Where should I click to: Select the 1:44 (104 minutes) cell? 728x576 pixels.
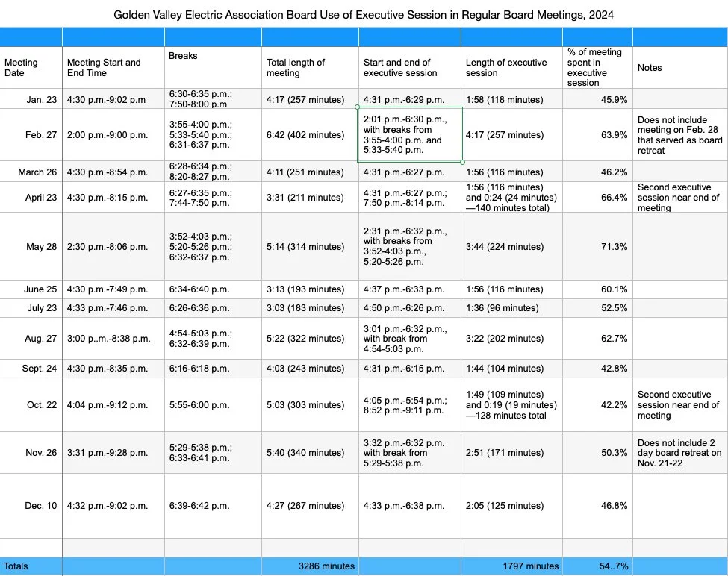point(511,369)
